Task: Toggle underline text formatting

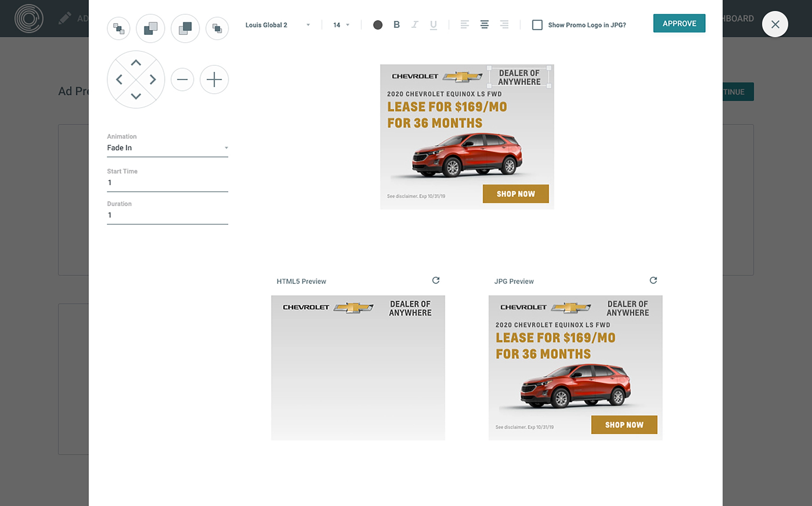Action: point(434,25)
